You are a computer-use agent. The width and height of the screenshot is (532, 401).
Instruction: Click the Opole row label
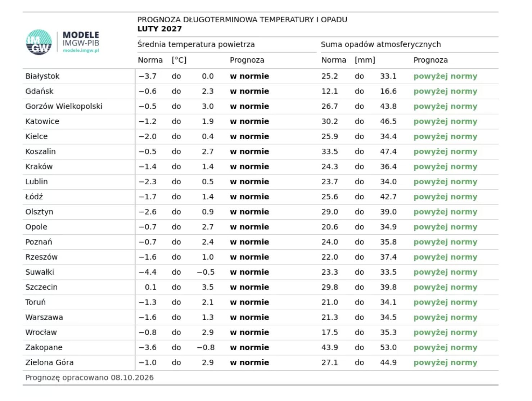36,227
